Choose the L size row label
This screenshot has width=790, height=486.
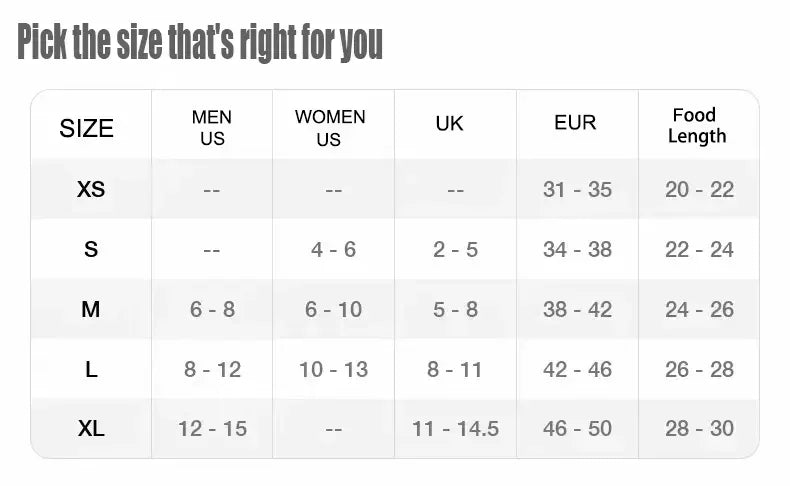(91, 370)
